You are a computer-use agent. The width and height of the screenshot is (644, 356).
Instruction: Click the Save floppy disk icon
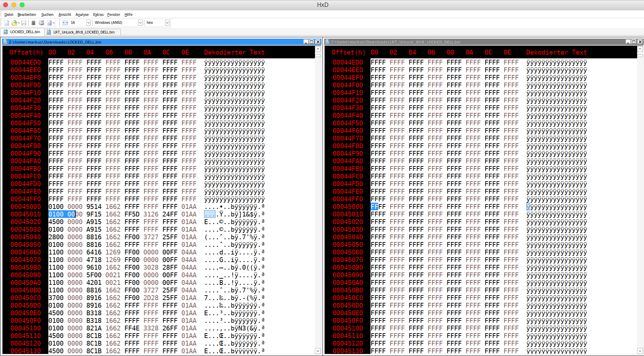[24, 23]
